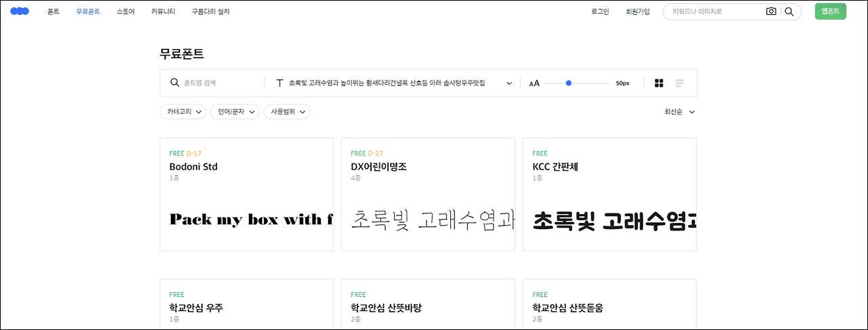868x330 pixels.
Task: Expand the 사용범위 filter dropdown
Action: coord(287,112)
